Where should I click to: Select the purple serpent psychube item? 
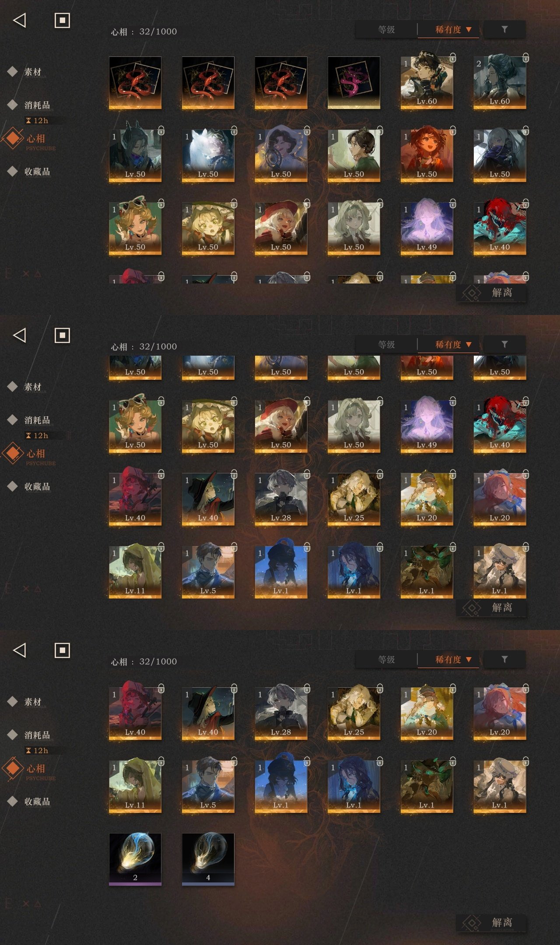[x=353, y=83]
